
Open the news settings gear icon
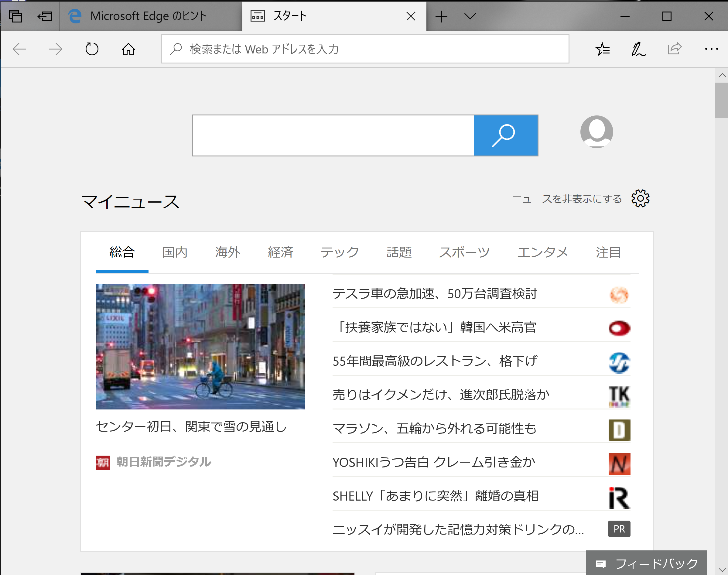click(x=640, y=198)
